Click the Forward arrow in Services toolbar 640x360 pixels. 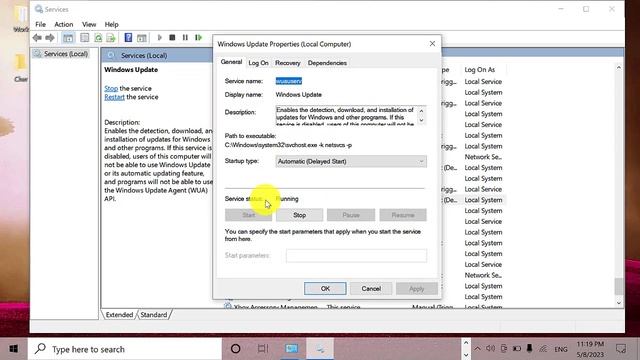coord(50,38)
